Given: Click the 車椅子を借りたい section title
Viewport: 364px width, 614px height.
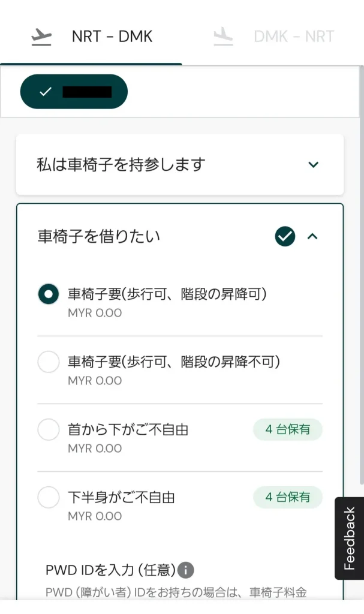Looking at the screenshot, I should pyautogui.click(x=97, y=236).
